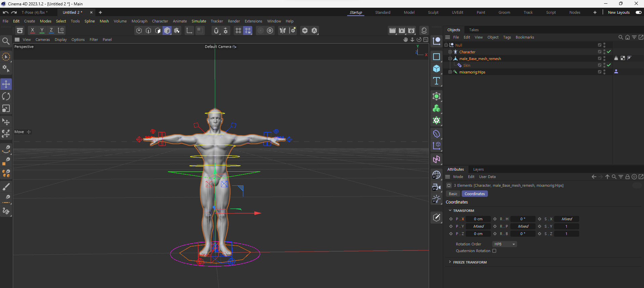Click the Z axis lock icon
The width and height of the screenshot is (644, 288).
click(51, 31)
